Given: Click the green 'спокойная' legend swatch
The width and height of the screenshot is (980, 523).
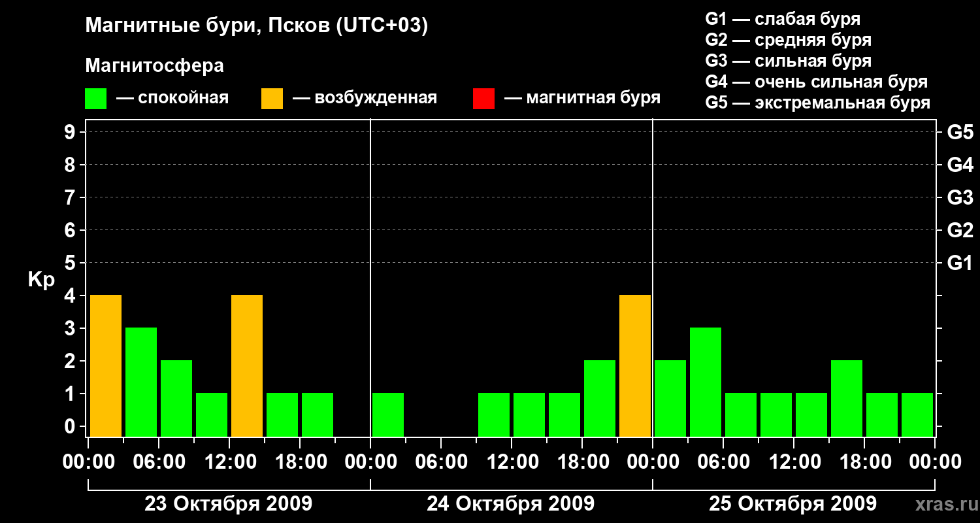Looking at the screenshot, I should tap(95, 99).
